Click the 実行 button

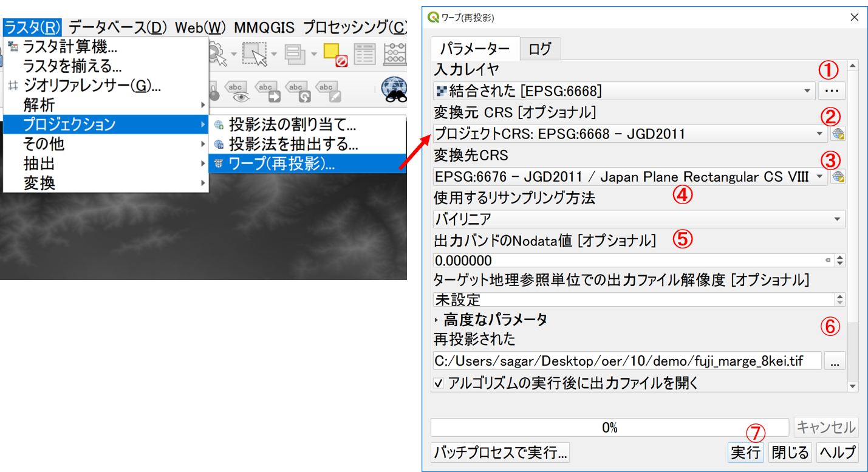[x=745, y=453]
